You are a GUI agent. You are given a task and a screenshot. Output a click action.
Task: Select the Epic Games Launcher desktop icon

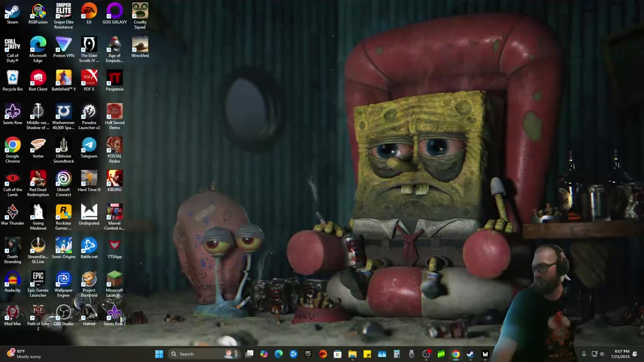coord(38,285)
